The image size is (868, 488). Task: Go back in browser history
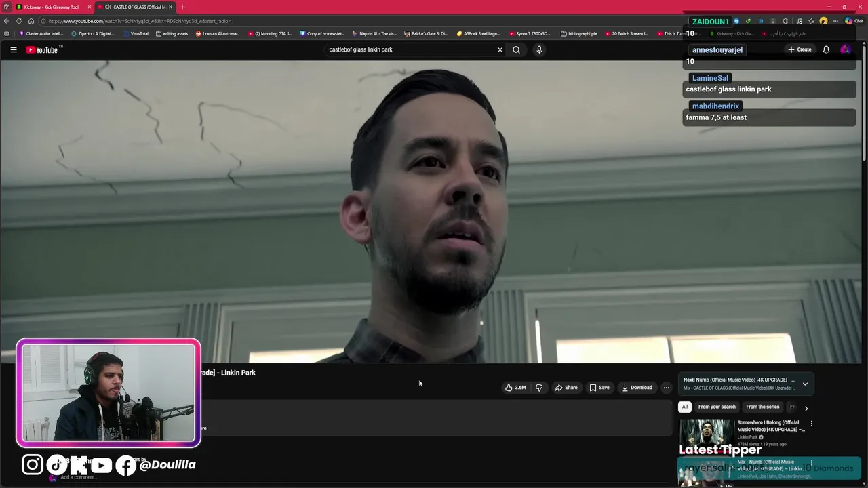pyautogui.click(x=7, y=21)
